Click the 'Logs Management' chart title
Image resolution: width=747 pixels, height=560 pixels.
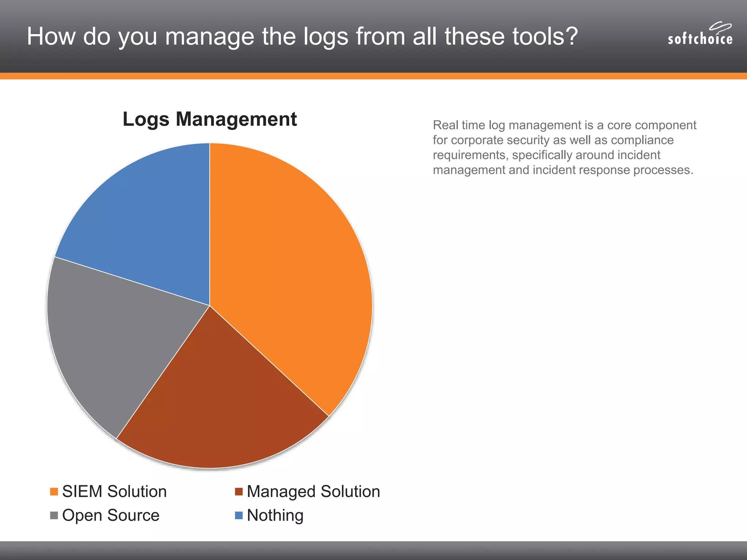(x=210, y=120)
